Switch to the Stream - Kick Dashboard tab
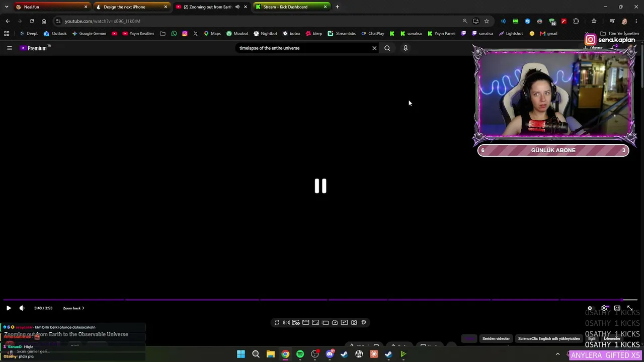644x362 pixels. [x=291, y=7]
